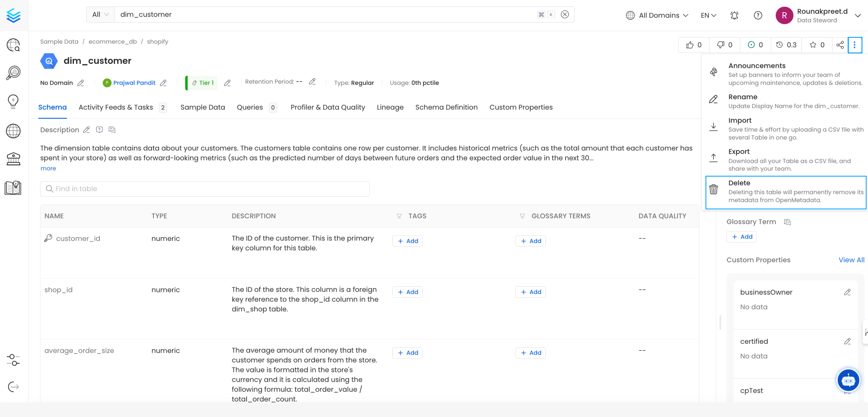The height and width of the screenshot is (417, 868).
Task: Edit the Description with pencil icon
Action: click(x=86, y=130)
